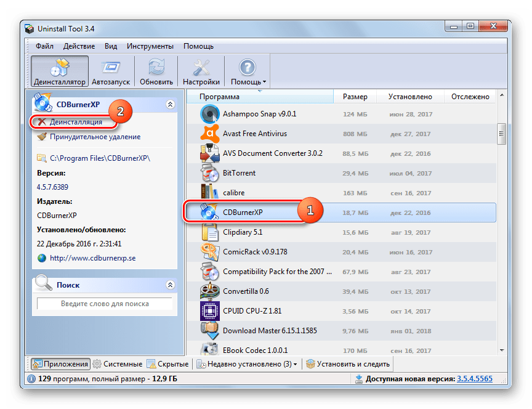Image resolution: width=532 pixels, height=409 pixels.
Task: Click the search word input field
Action: (x=105, y=304)
